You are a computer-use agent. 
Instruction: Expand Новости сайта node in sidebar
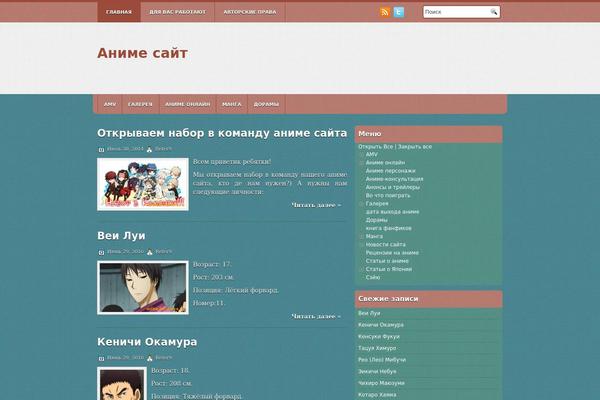[361, 245]
